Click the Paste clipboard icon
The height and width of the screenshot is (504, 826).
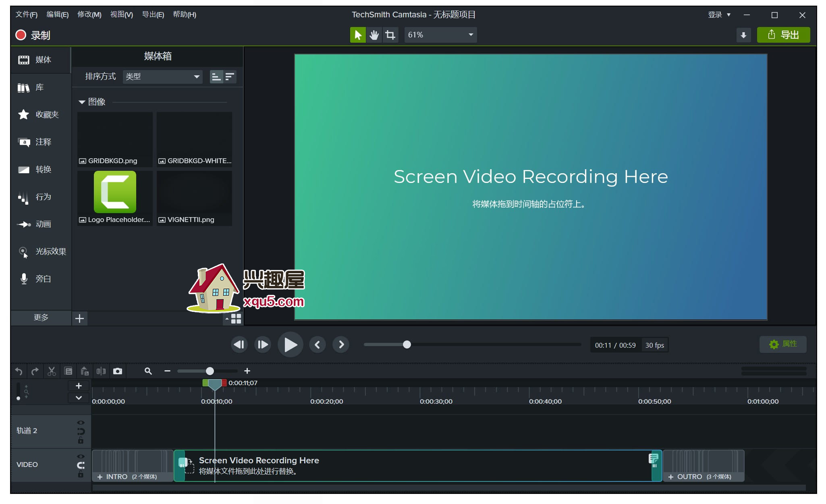85,371
